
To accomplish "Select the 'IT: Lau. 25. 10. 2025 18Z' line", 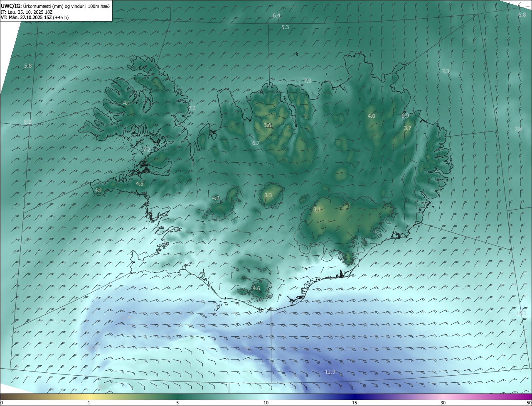I will [27, 12].
